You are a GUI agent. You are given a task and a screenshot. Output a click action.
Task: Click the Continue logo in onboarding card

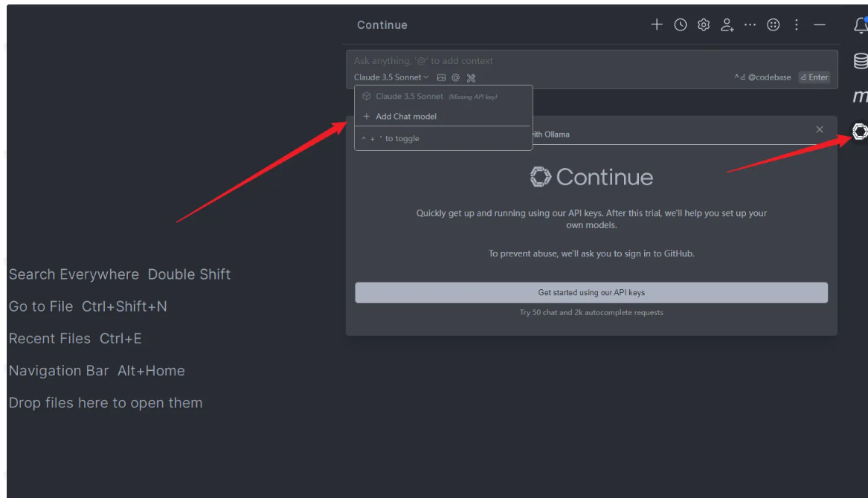(x=591, y=177)
